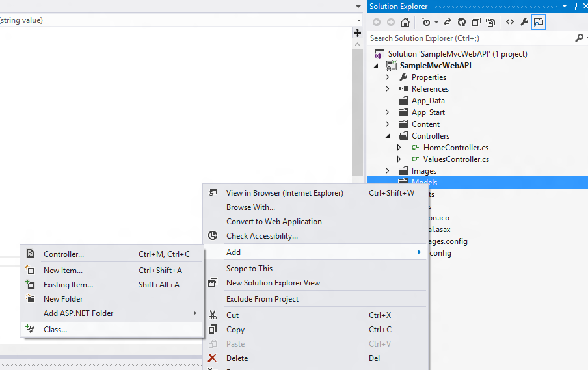This screenshot has width=588, height=370.
Task: Select the References tree item
Action: (430, 89)
